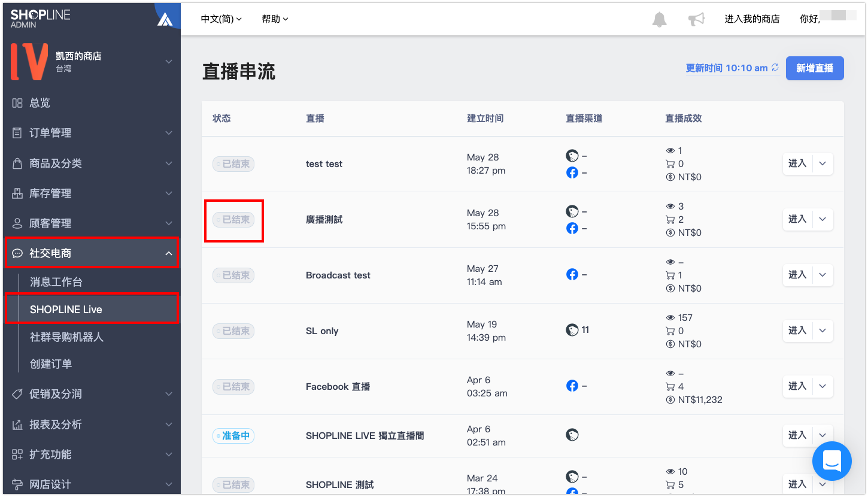Click the megaphone announcements icon
This screenshot has width=868, height=497.
pyautogui.click(x=696, y=19)
